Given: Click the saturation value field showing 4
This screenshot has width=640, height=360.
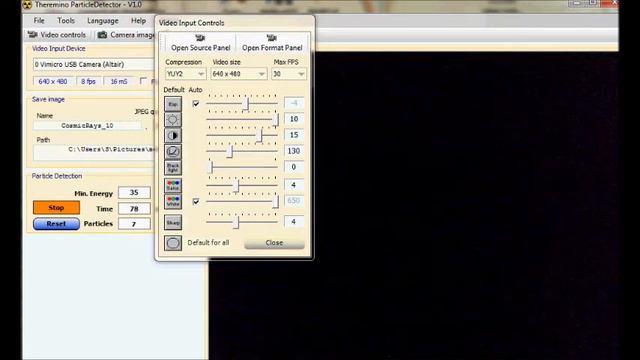Looking at the screenshot, I should [x=294, y=185].
